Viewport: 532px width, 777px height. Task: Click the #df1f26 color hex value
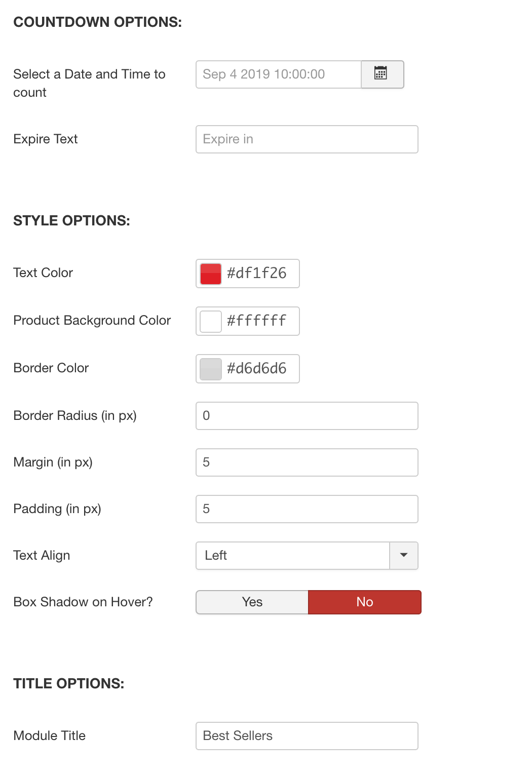pyautogui.click(x=257, y=273)
